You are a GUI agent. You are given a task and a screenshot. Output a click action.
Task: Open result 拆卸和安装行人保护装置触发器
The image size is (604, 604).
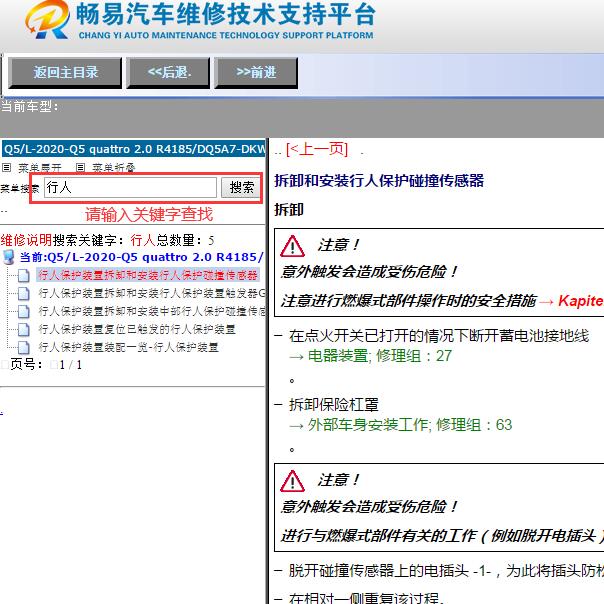[x=152, y=293]
